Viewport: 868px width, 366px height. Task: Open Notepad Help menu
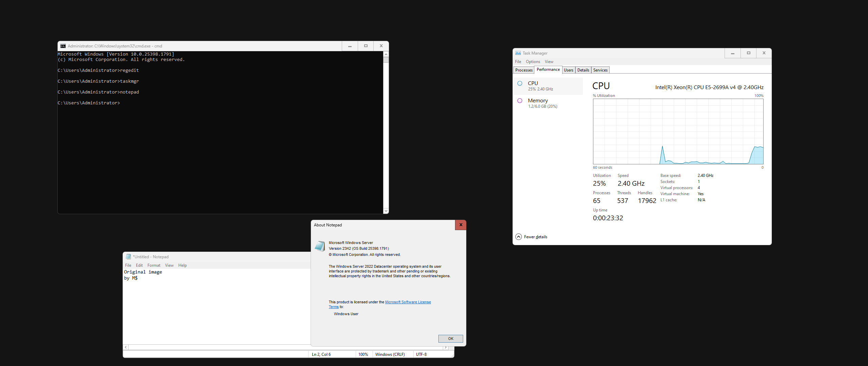(x=182, y=265)
